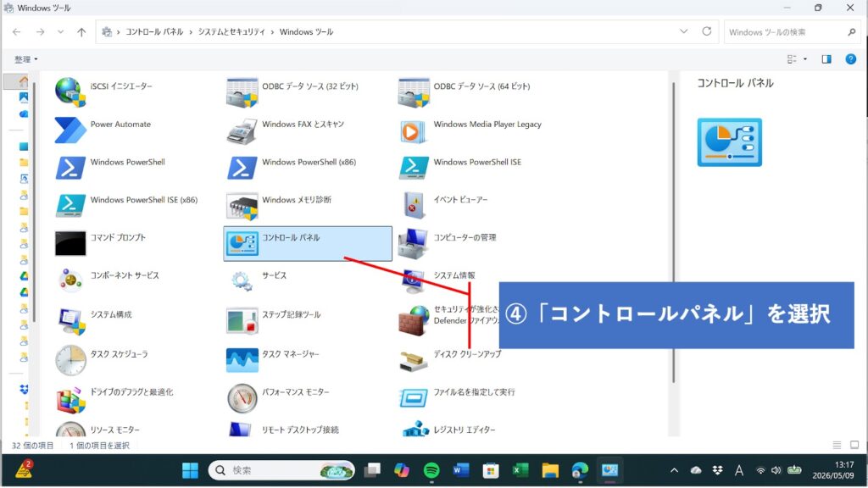Select the ディスク クリーンアップ icon
868x488 pixels.
click(414, 361)
